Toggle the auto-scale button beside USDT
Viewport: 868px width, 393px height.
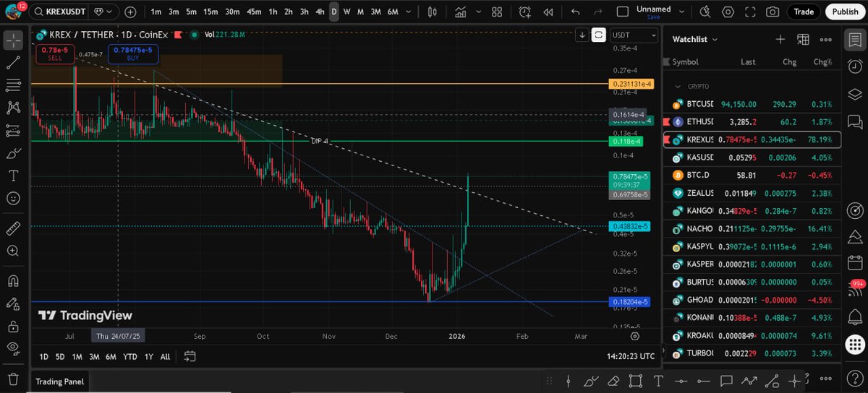click(598, 35)
